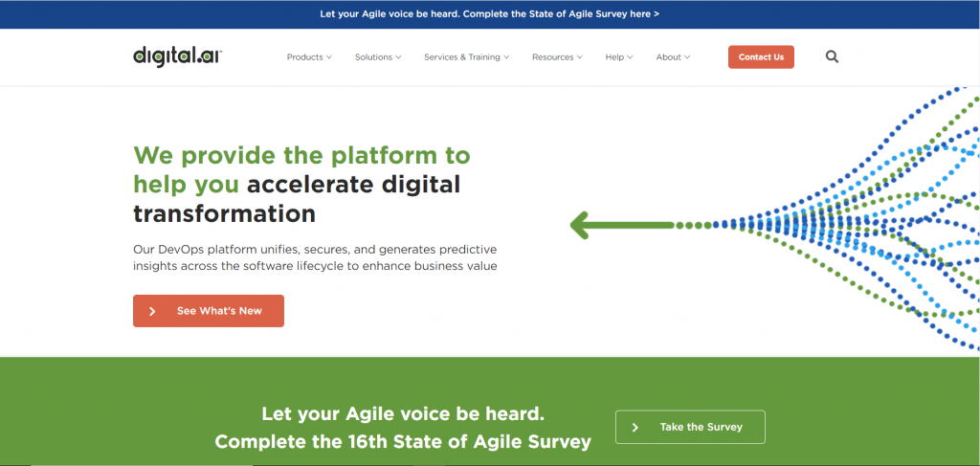Click the DevOps platform description paragraph
980x466 pixels.
[x=315, y=257]
